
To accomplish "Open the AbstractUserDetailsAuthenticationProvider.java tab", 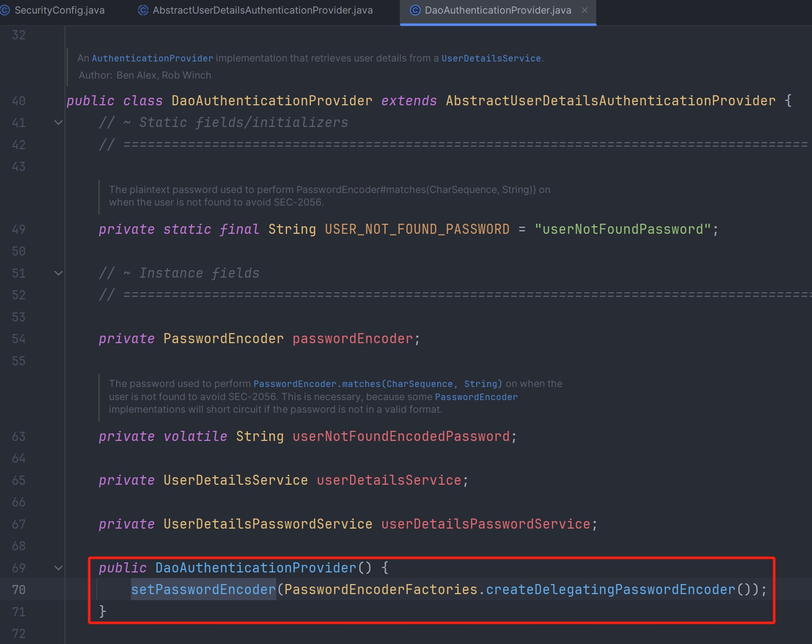I will [x=262, y=10].
